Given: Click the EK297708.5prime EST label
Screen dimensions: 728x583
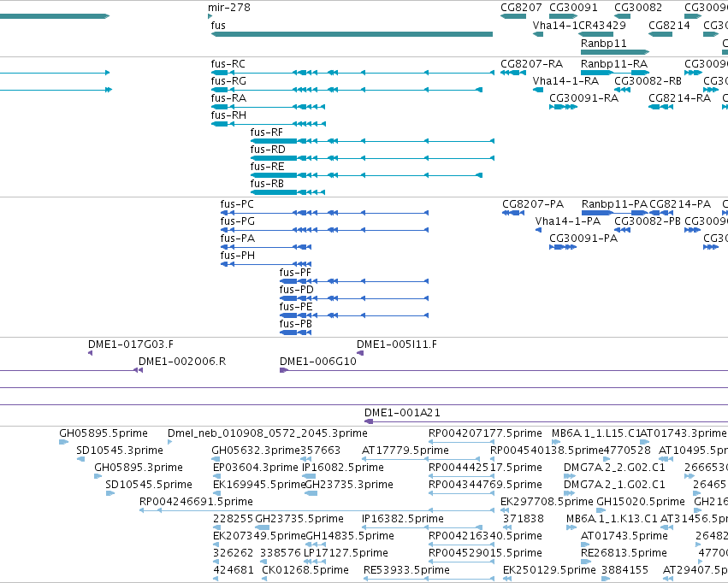Looking at the screenshot, I should pos(547,502).
